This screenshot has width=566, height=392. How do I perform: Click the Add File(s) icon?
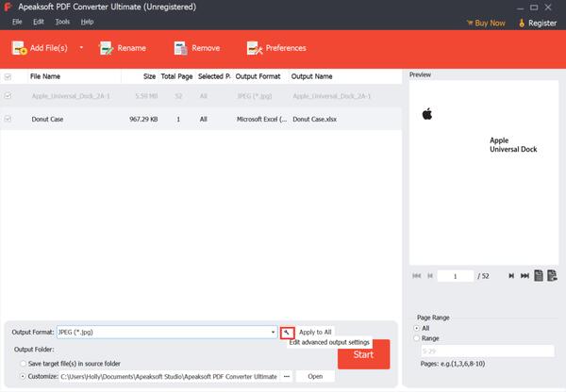(x=19, y=47)
